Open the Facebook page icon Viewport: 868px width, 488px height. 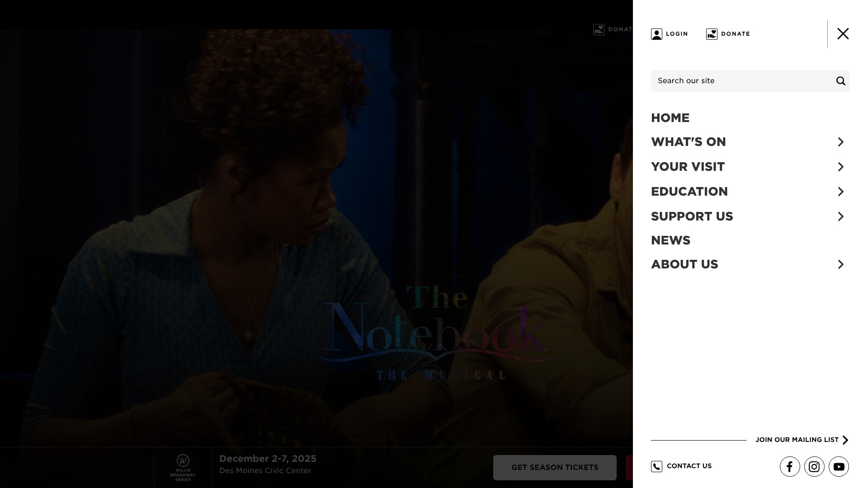(790, 467)
